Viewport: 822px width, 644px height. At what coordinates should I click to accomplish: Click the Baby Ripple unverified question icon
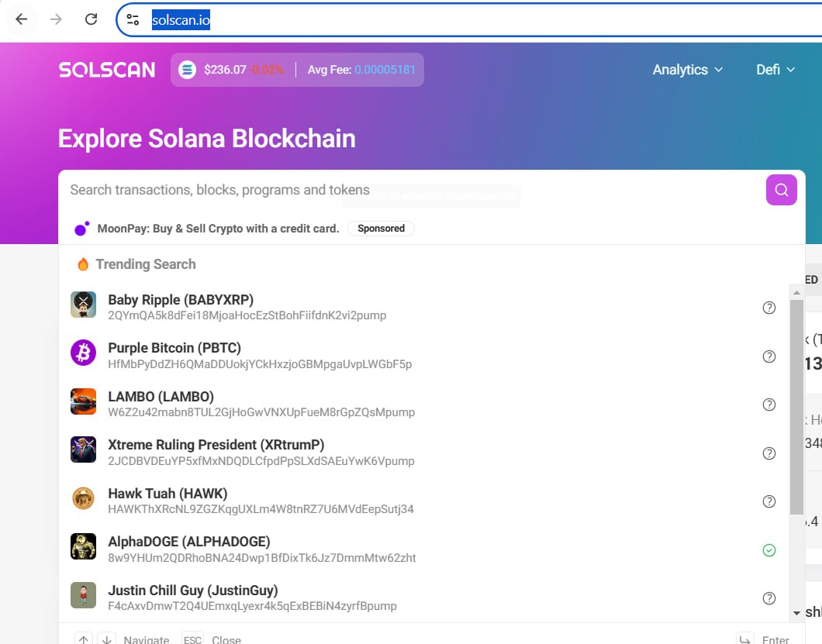coord(769,308)
